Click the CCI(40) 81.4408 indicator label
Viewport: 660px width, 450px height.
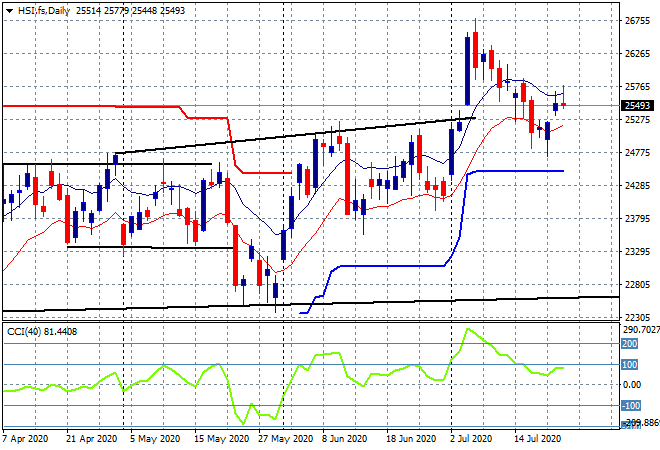[x=42, y=332]
